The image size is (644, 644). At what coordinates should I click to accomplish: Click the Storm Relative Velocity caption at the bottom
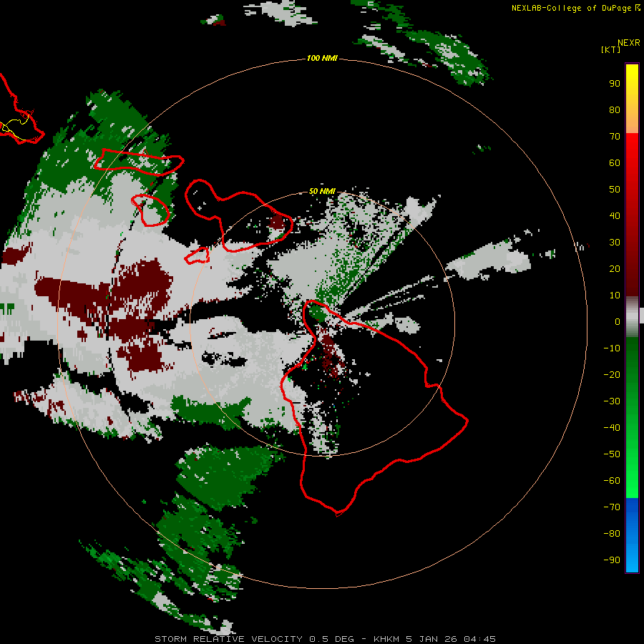point(325,639)
